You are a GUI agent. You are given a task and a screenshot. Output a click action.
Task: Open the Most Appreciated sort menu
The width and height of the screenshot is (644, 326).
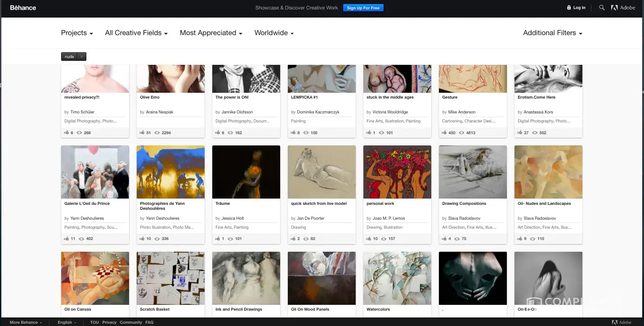click(211, 33)
